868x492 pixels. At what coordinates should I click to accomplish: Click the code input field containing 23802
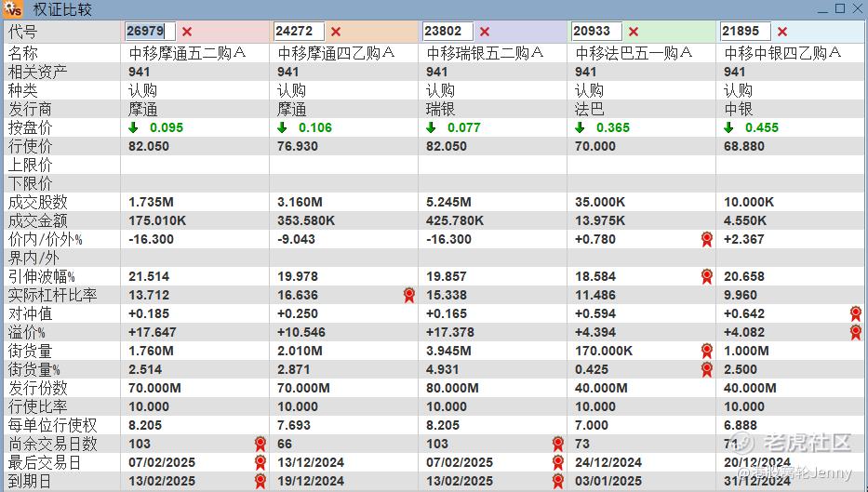coord(447,31)
